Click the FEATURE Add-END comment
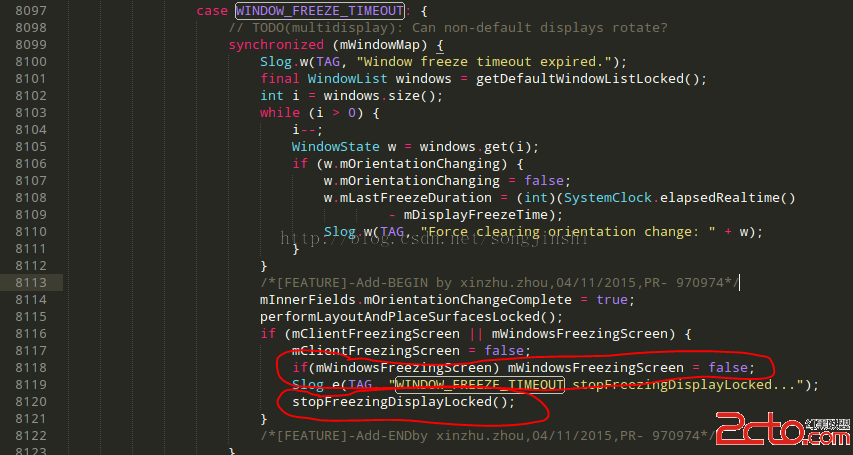Image resolution: width=853 pixels, height=455 pixels. (x=488, y=435)
